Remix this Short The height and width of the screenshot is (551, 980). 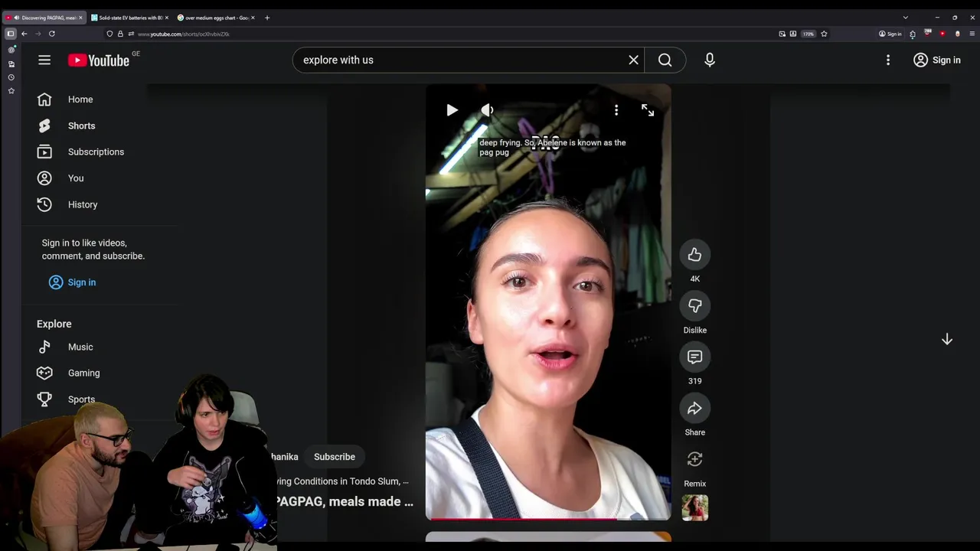694,459
